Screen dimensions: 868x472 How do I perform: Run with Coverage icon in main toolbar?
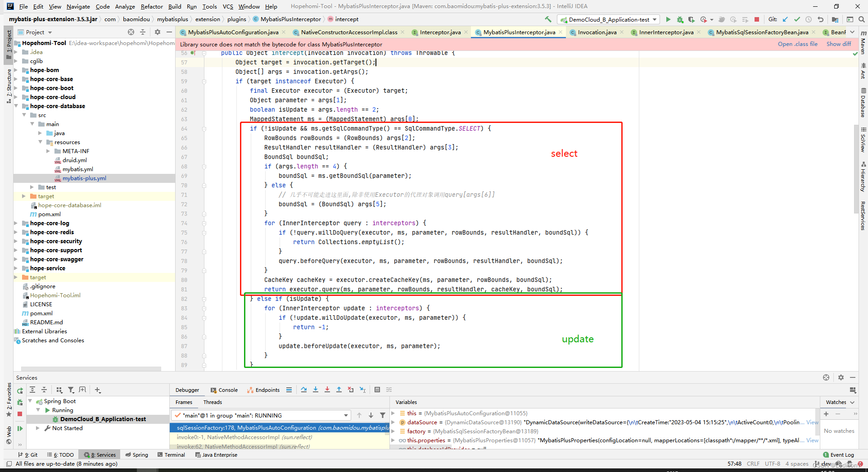[x=692, y=19]
